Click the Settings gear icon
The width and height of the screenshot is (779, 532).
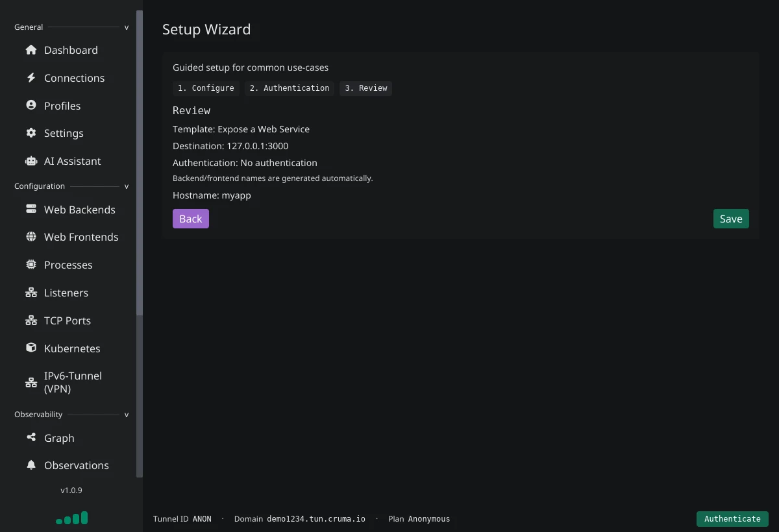pyautogui.click(x=31, y=133)
